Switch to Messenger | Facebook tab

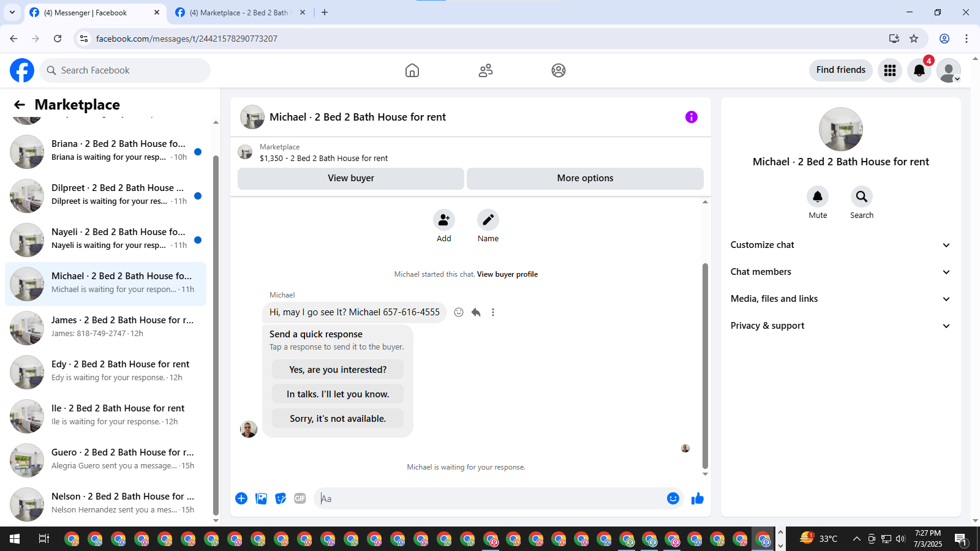pyautogui.click(x=95, y=13)
